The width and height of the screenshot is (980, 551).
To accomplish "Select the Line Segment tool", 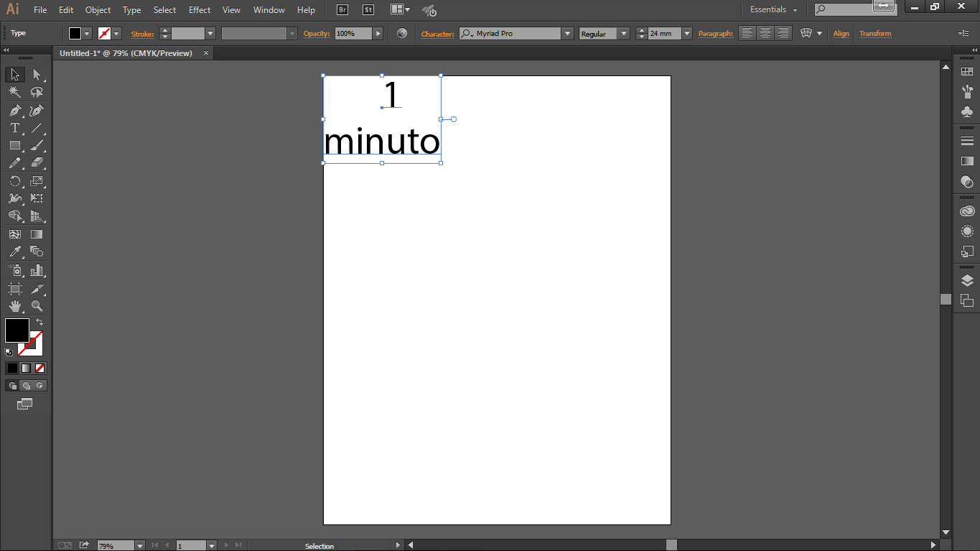I will 37,128.
